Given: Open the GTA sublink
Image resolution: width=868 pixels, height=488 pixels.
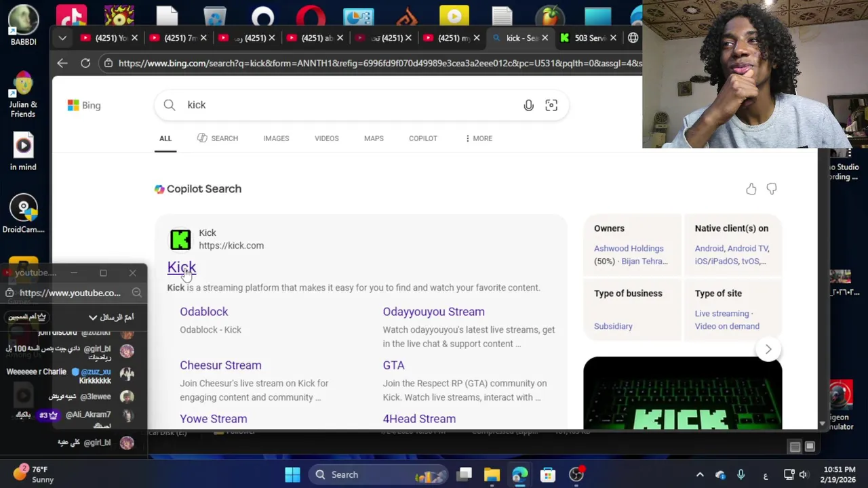Looking at the screenshot, I should coord(393,365).
